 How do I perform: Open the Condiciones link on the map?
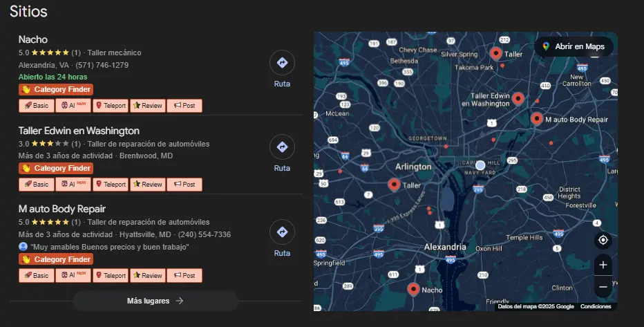click(x=596, y=306)
